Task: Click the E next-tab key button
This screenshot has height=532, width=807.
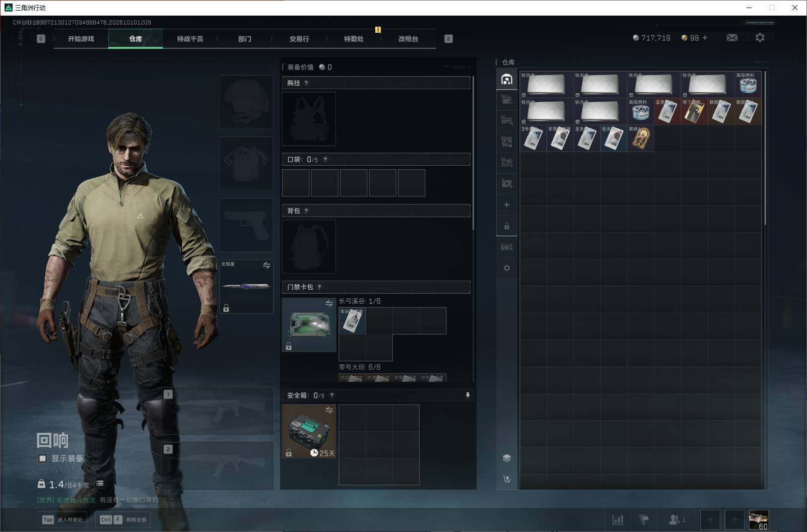Action: click(448, 39)
